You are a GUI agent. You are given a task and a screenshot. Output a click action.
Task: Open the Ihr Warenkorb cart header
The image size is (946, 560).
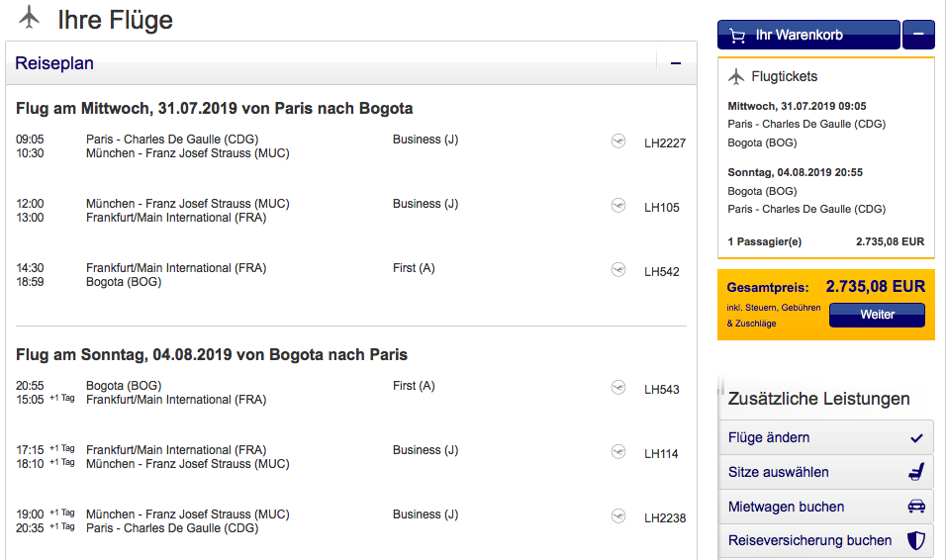[x=808, y=35]
